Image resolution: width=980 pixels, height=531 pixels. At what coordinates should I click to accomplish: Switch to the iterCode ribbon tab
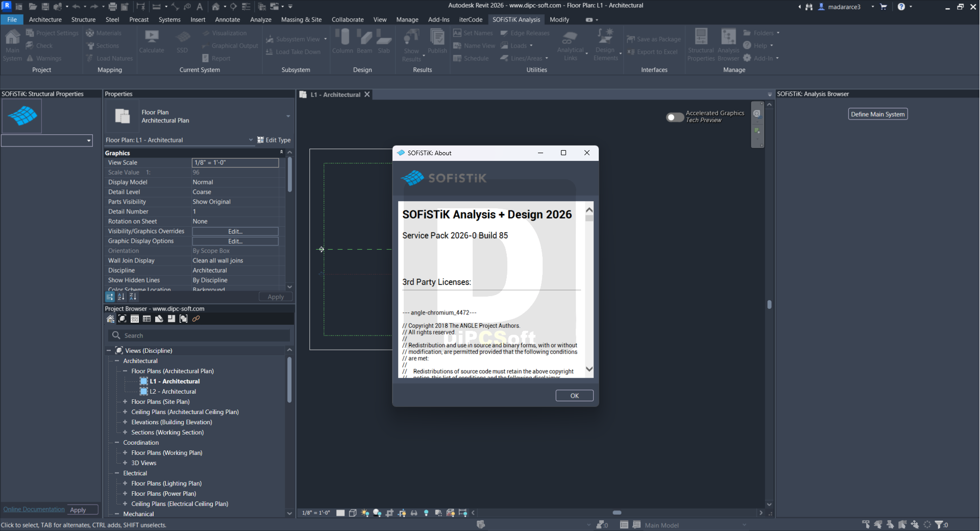pos(471,19)
